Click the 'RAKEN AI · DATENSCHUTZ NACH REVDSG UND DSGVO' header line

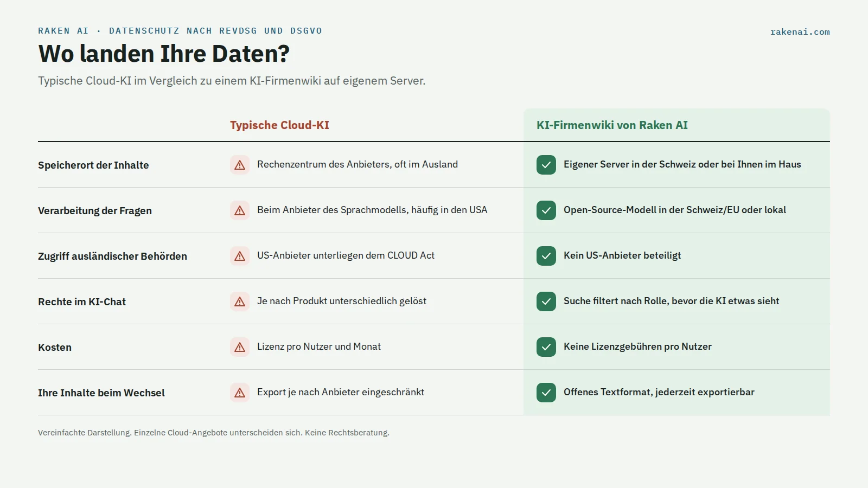pyautogui.click(x=180, y=31)
